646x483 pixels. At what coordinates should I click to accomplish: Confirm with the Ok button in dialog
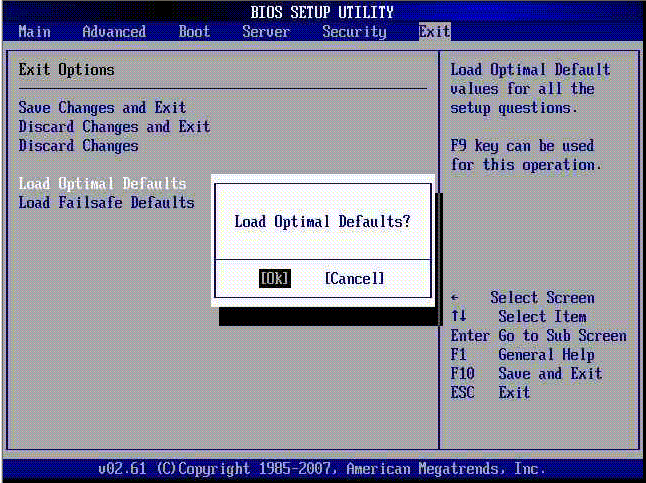[274, 279]
